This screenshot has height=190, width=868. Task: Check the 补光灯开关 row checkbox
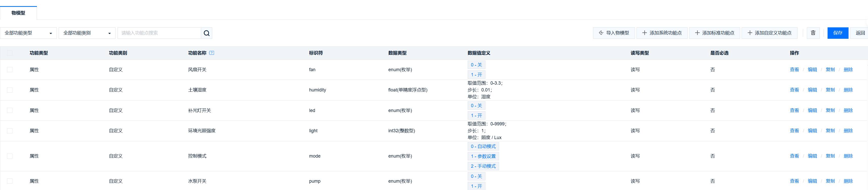tap(10, 110)
